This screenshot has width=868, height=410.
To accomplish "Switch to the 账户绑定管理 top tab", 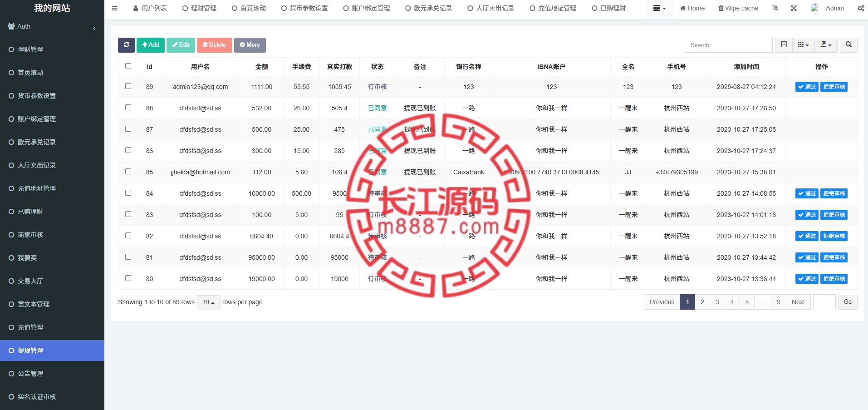I will (x=367, y=8).
